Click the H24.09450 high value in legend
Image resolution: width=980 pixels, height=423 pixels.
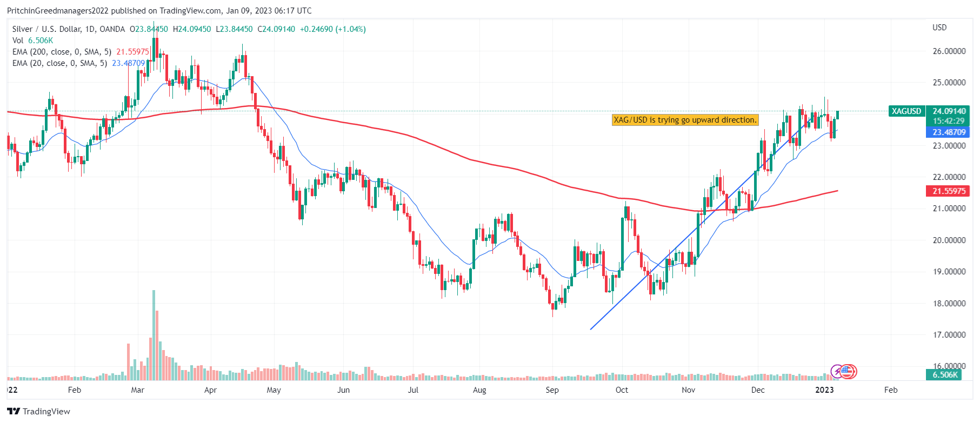[192, 29]
